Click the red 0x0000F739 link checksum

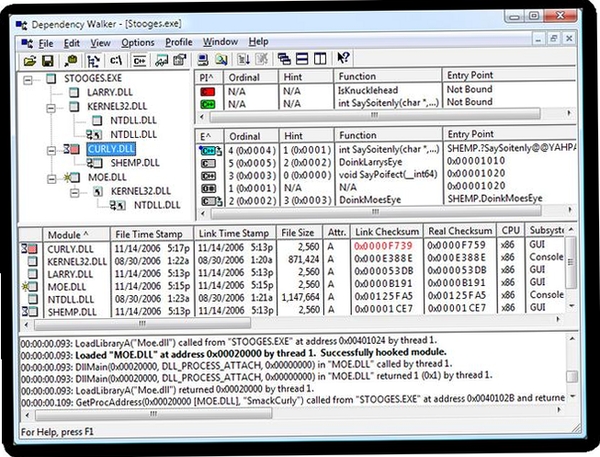coord(383,246)
